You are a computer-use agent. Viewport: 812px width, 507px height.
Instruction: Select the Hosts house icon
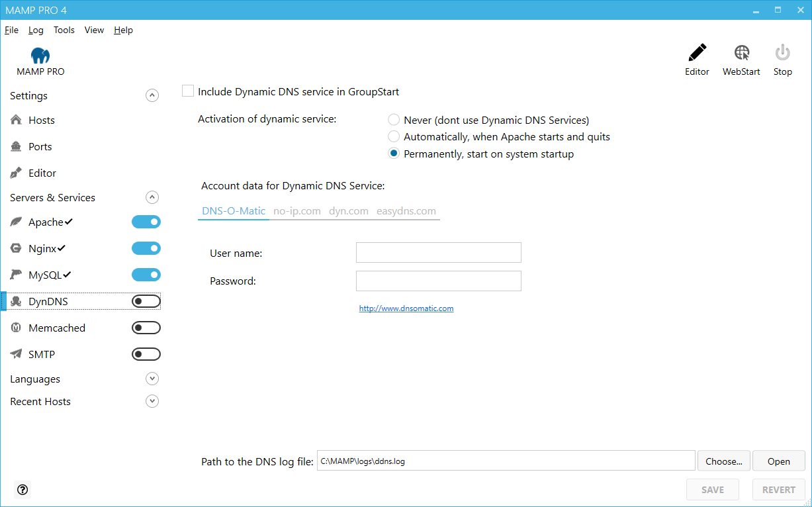click(17, 120)
